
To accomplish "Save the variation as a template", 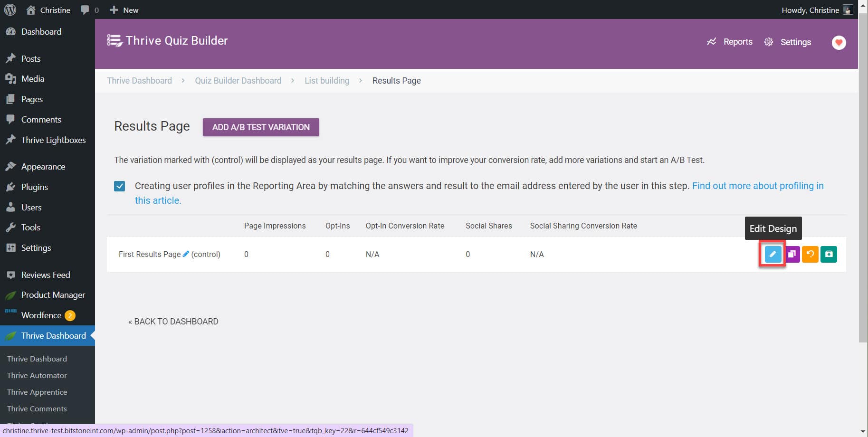I will pyautogui.click(x=829, y=254).
